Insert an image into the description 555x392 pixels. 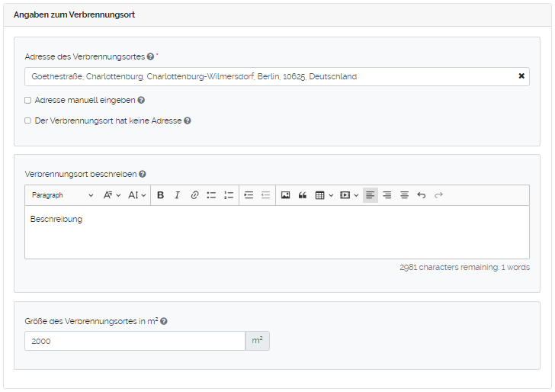(x=285, y=195)
